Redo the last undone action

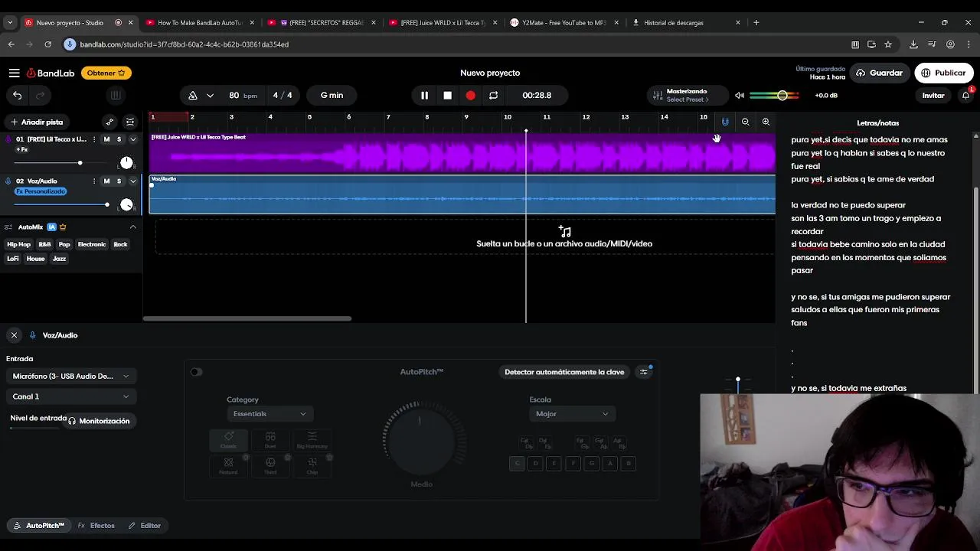click(41, 96)
